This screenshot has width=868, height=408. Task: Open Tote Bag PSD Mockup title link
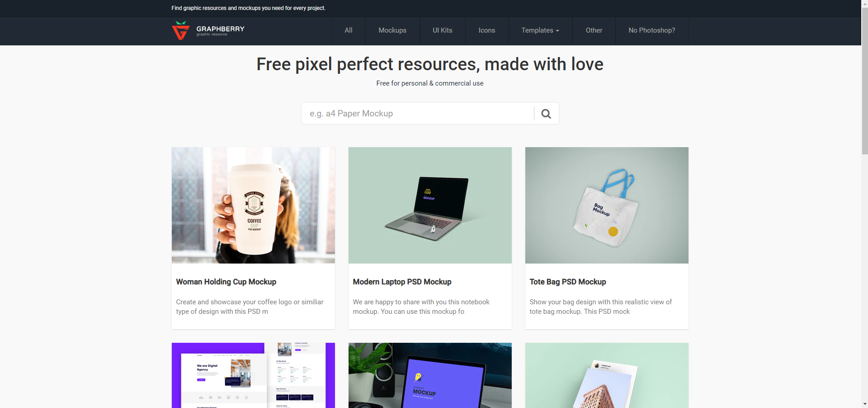tap(567, 282)
